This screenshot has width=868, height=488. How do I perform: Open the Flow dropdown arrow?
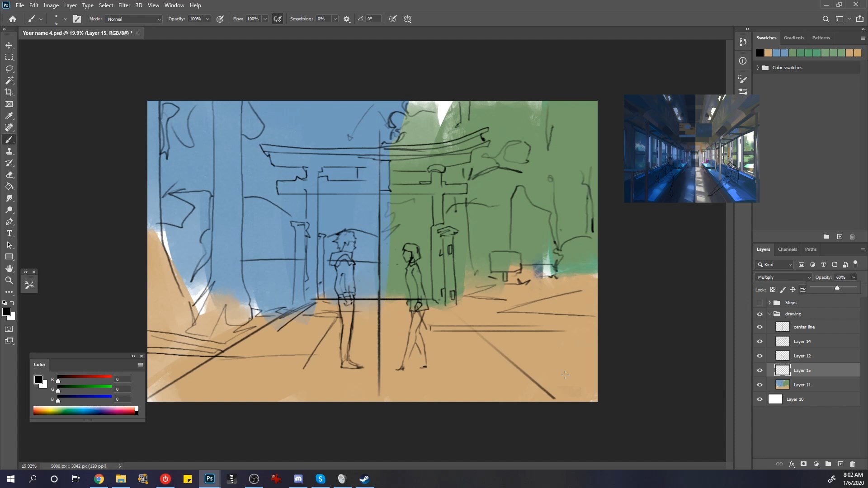coord(265,19)
